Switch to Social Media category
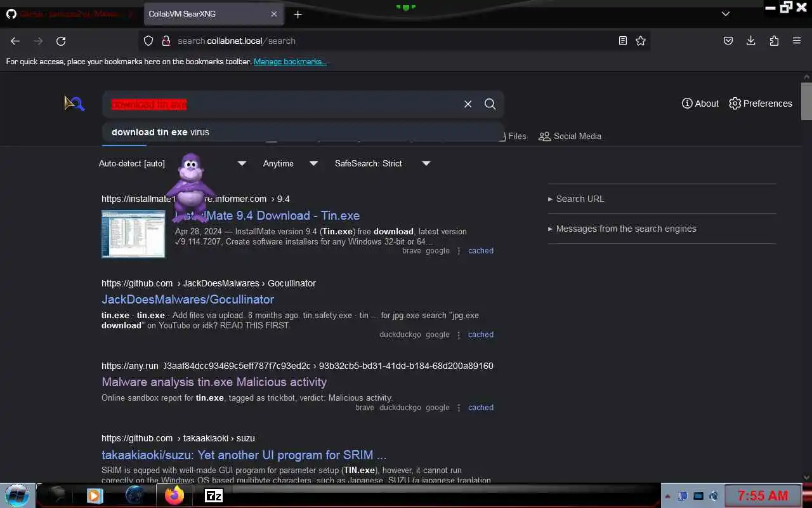This screenshot has height=508, width=812. [x=570, y=136]
